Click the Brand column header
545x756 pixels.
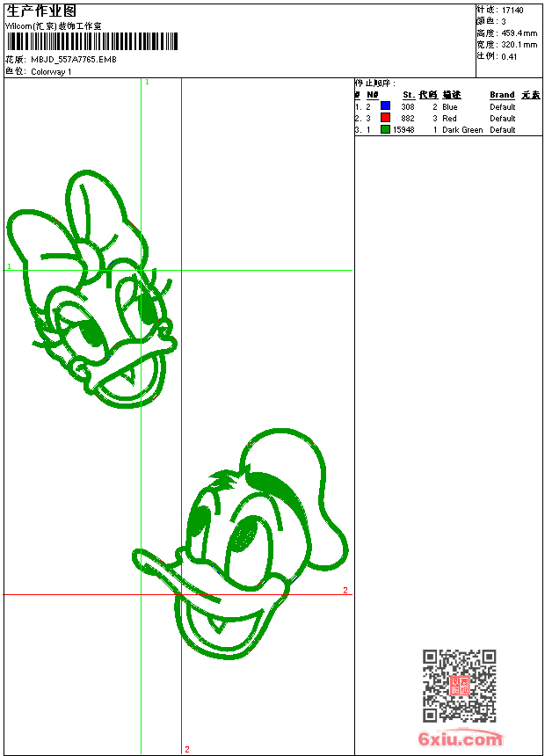pyautogui.click(x=502, y=95)
